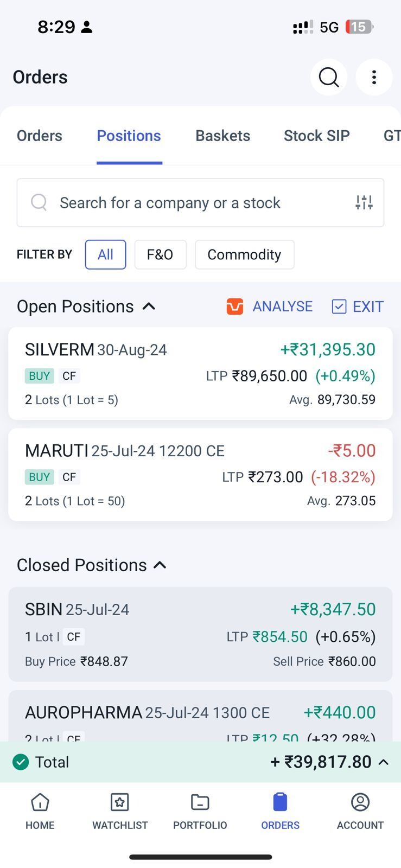This screenshot has width=401, height=868.
Task: Tap the filter sliders icon in search bar
Action: pos(364,202)
